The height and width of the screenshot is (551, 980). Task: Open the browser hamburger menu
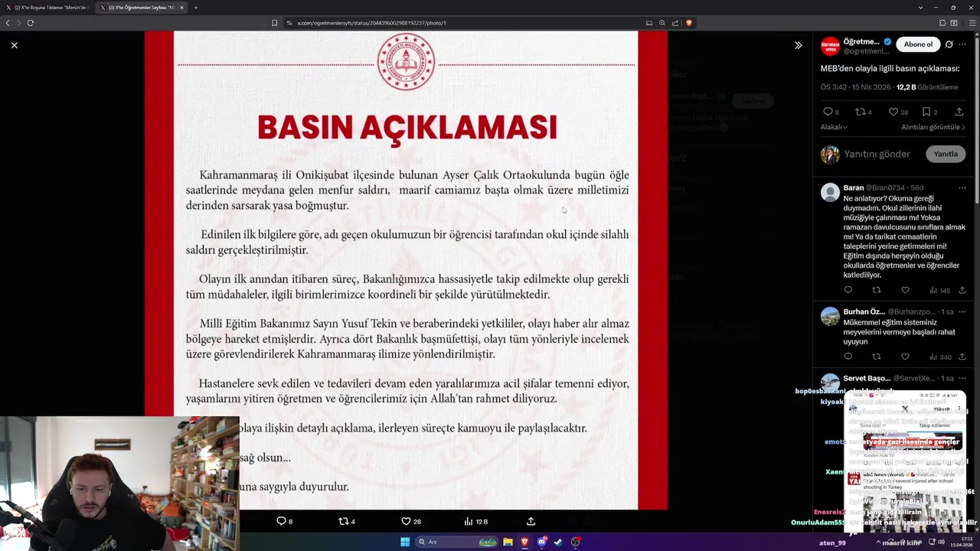click(x=972, y=23)
